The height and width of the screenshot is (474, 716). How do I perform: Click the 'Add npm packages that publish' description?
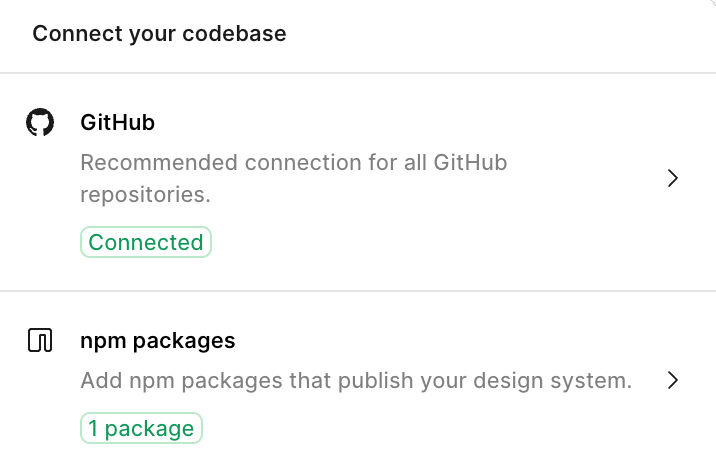(247, 380)
